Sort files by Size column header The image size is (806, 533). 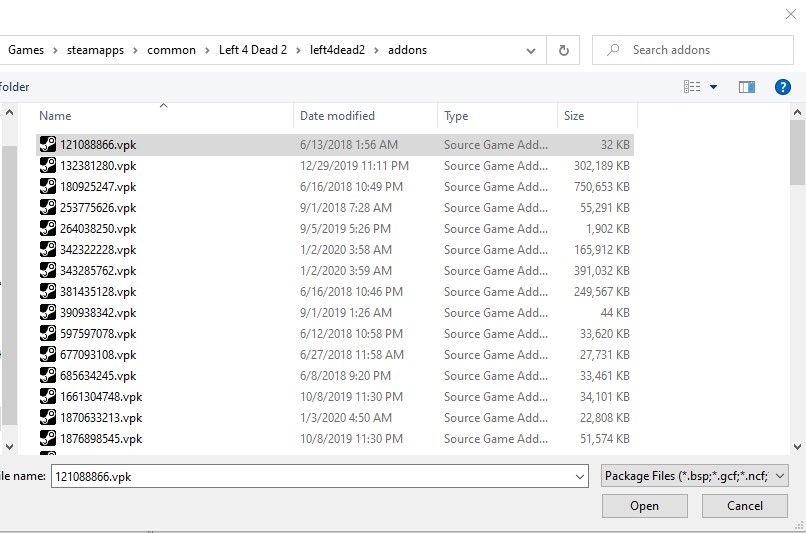coord(574,116)
